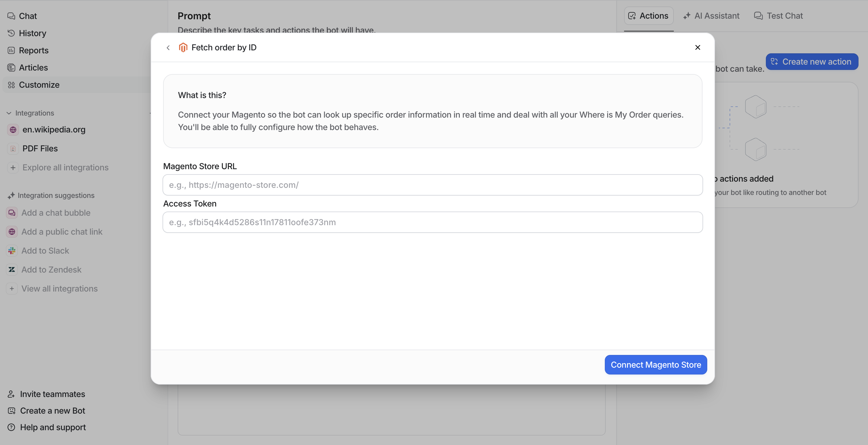
Task: Open Invite teammates link
Action: coord(52,394)
